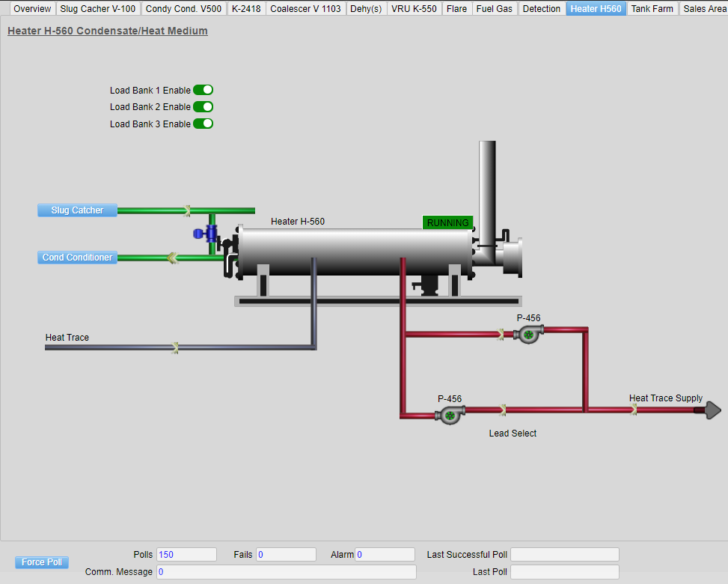Click the Heat Trace Supply label
The image size is (728, 584).
tap(666, 398)
